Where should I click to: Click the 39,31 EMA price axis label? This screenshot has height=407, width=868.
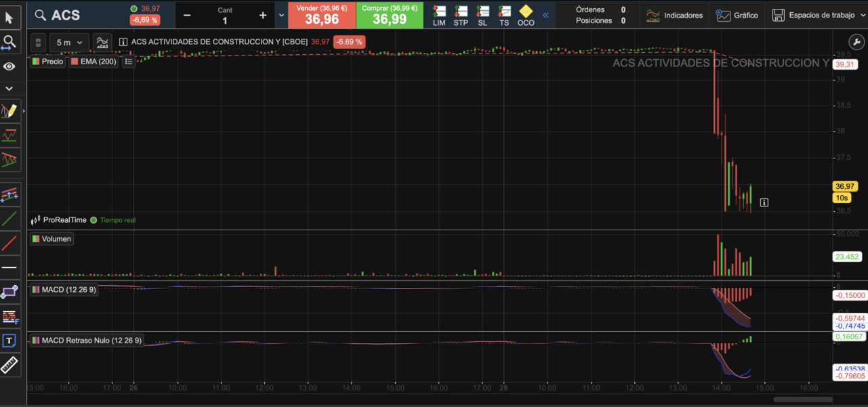[x=846, y=65]
